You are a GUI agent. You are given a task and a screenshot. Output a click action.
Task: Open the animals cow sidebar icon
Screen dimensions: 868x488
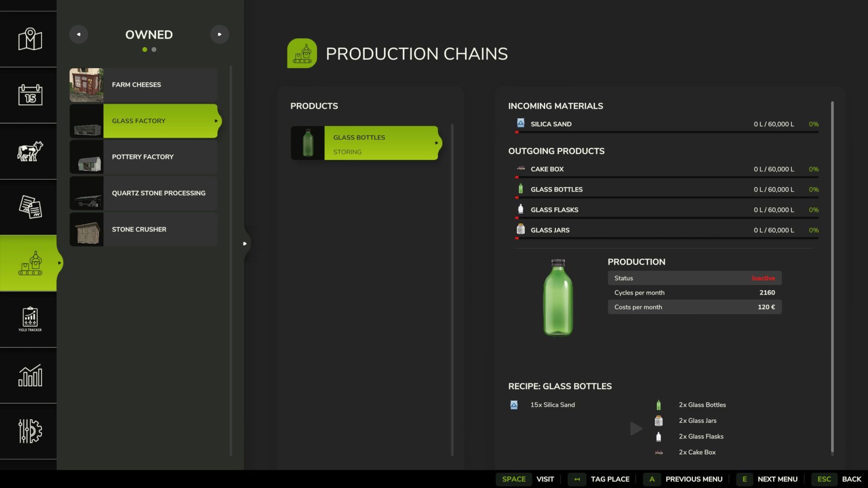(30, 151)
